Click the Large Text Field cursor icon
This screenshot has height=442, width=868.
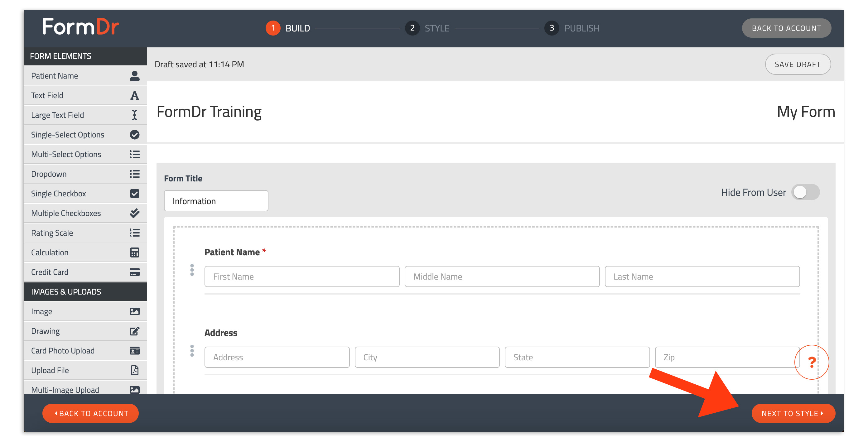[x=134, y=115]
